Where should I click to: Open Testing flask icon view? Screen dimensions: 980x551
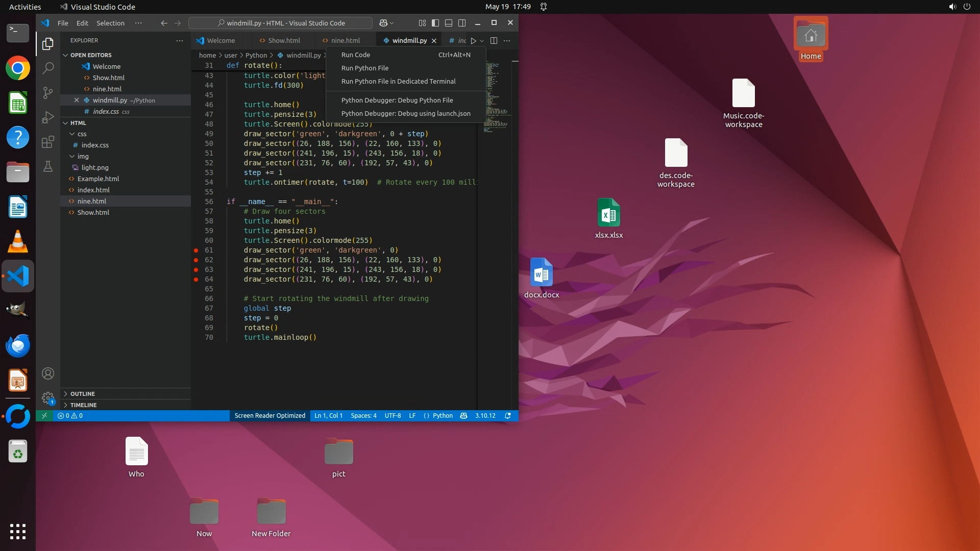pos(48,167)
